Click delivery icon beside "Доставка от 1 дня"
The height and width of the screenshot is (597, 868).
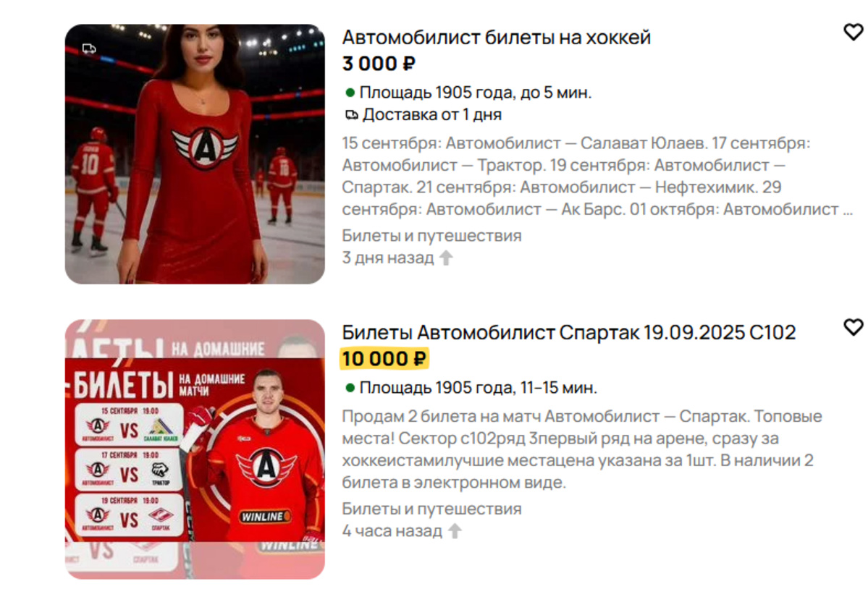pos(352,115)
